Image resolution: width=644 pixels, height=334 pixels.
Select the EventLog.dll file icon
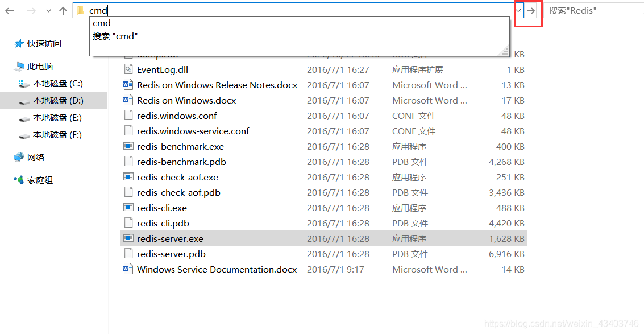160,69
